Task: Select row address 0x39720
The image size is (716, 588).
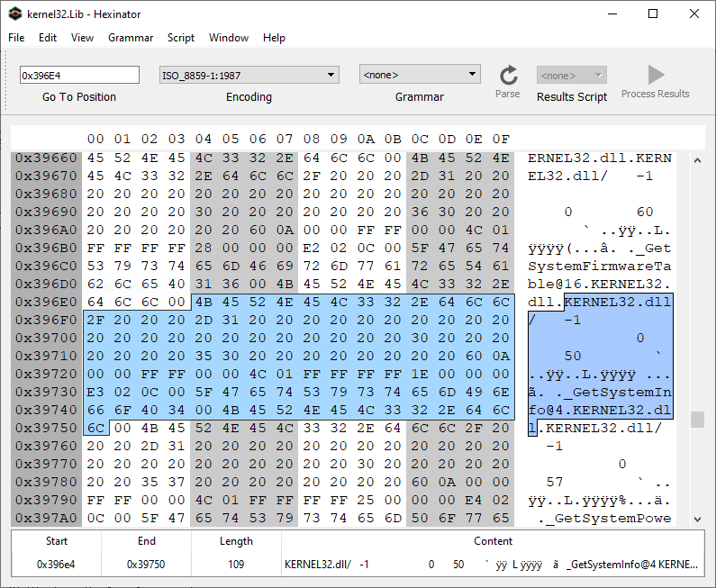Action: click(x=46, y=375)
